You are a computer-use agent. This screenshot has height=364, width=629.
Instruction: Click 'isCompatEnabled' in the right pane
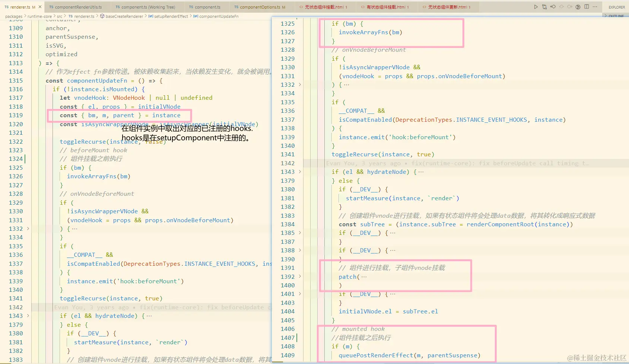[365, 120]
